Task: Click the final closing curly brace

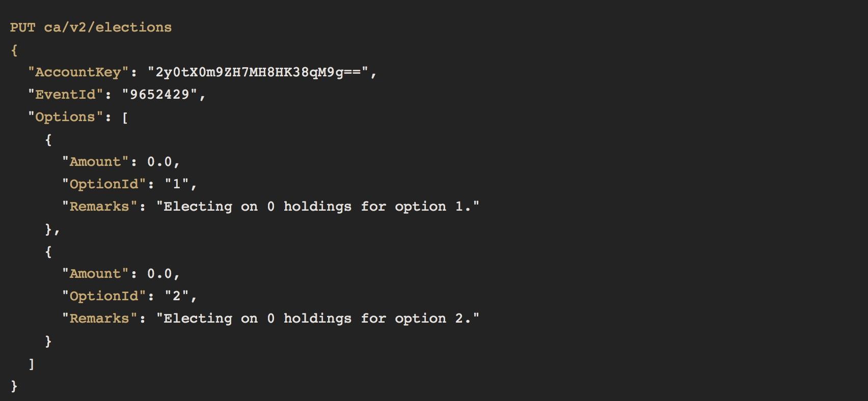Action: 14,386
